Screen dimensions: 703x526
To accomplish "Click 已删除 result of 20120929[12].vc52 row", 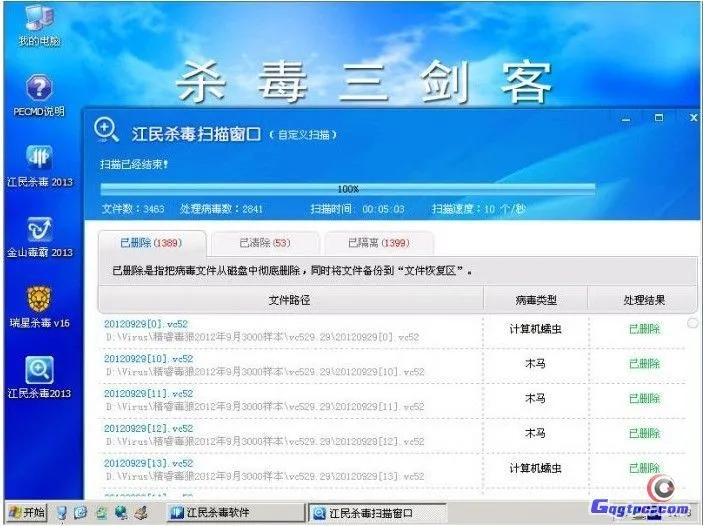I will (644, 433).
